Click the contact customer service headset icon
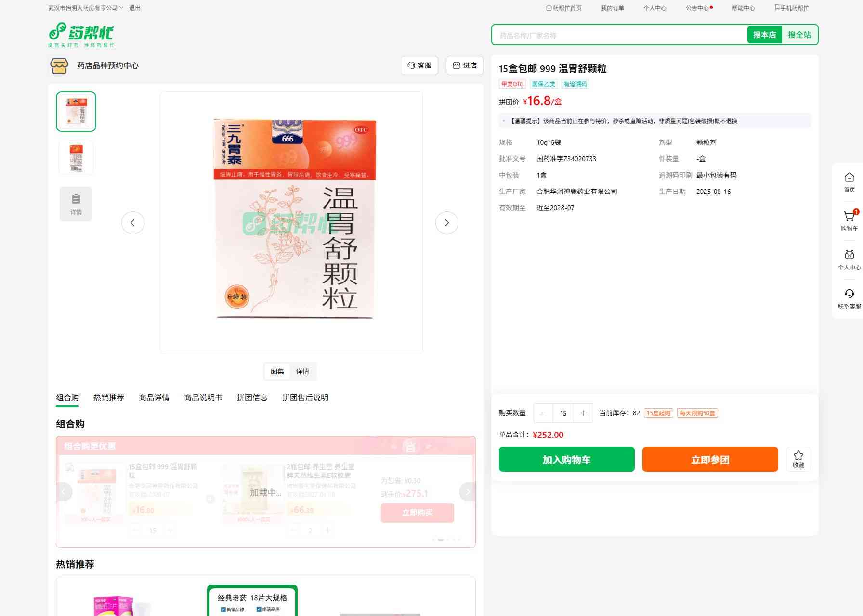863x616 pixels. pyautogui.click(x=849, y=295)
